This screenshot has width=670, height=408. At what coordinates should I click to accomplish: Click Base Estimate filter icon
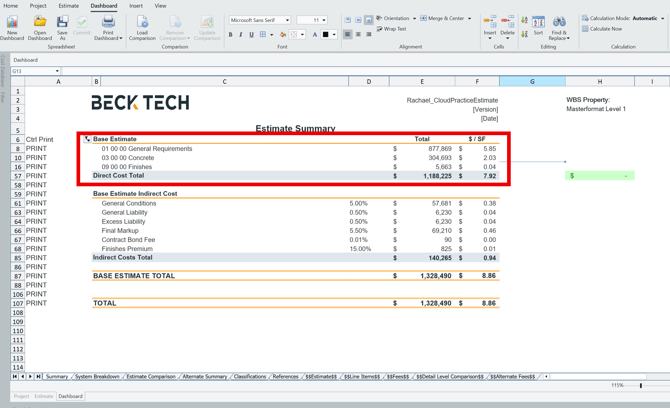[87, 139]
